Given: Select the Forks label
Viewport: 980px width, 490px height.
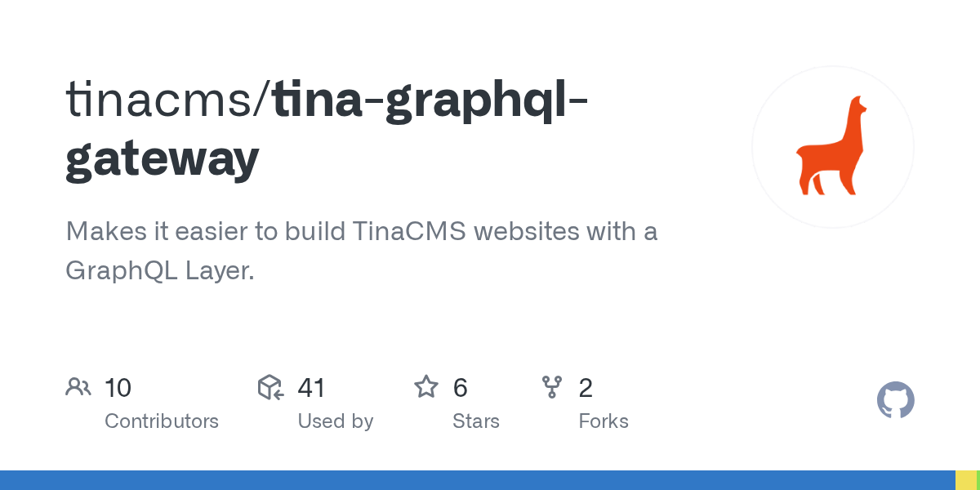Looking at the screenshot, I should click(x=604, y=421).
